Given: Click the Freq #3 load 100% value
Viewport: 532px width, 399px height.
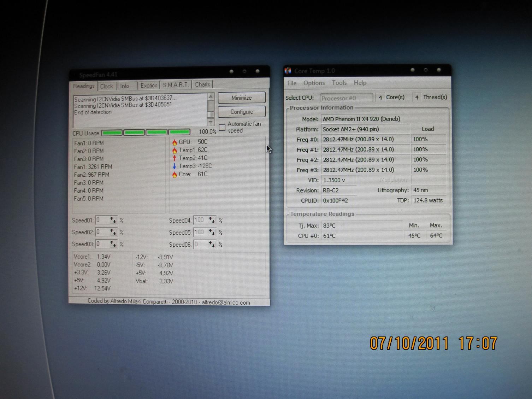Looking at the screenshot, I should [x=428, y=170].
